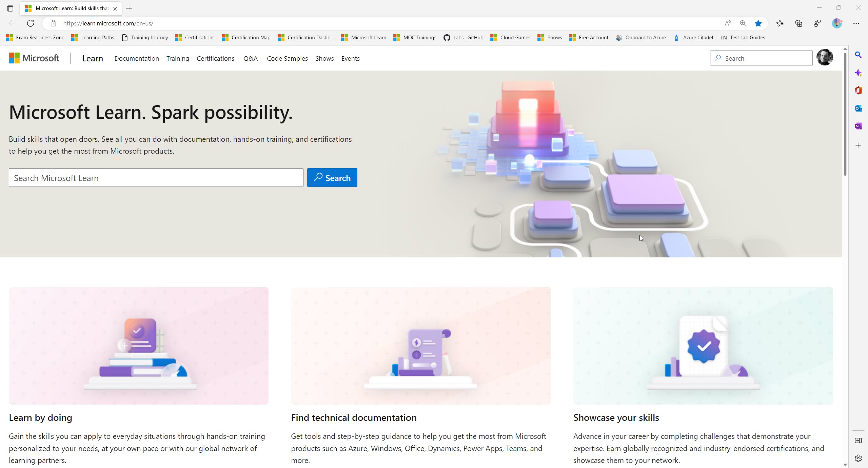Open Training Journey bookmark
Image resolution: width=868 pixels, height=468 pixels.
[x=145, y=37]
